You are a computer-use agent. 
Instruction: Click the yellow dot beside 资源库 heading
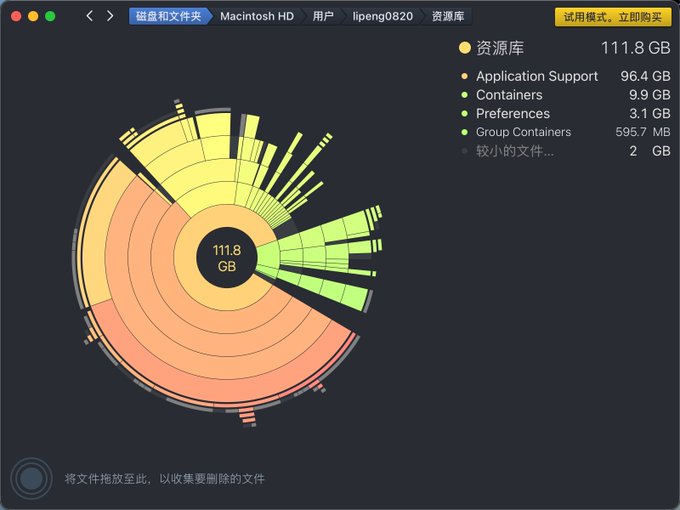pyautogui.click(x=465, y=48)
